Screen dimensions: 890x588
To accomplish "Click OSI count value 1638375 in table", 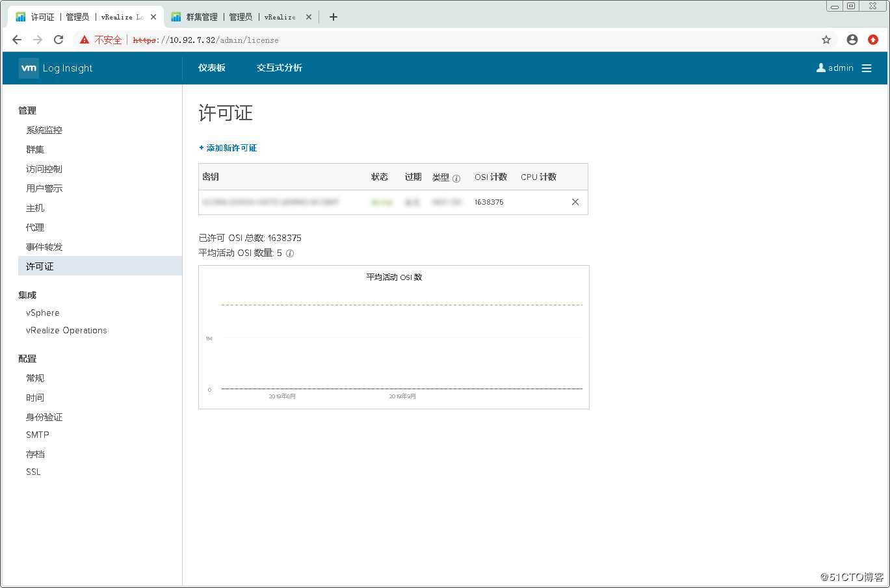I will [x=489, y=202].
